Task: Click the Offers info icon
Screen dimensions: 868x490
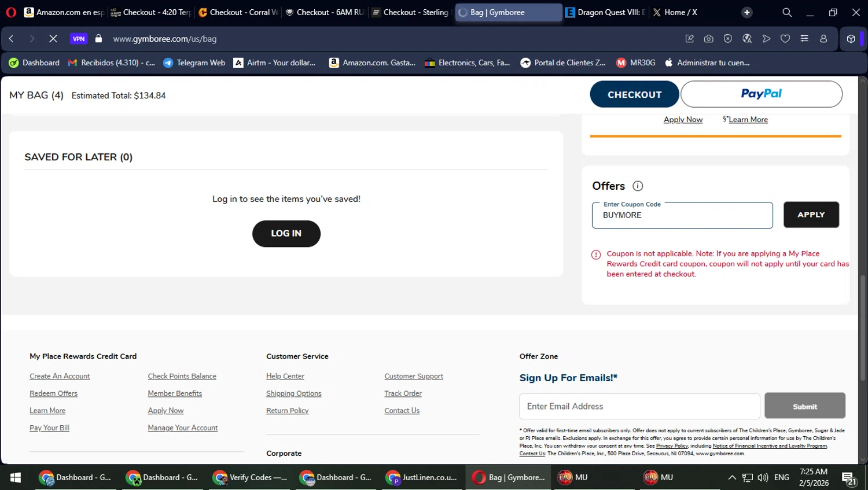Action: coord(638,186)
